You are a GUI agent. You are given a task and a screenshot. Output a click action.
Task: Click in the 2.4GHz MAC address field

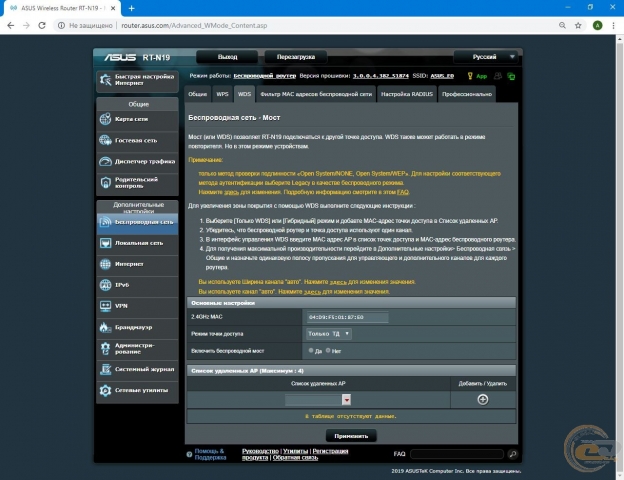(347, 317)
